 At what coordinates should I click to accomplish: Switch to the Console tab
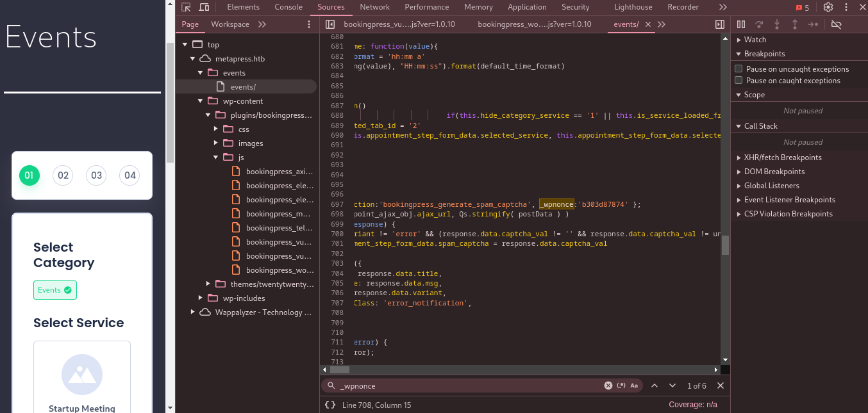click(x=288, y=7)
